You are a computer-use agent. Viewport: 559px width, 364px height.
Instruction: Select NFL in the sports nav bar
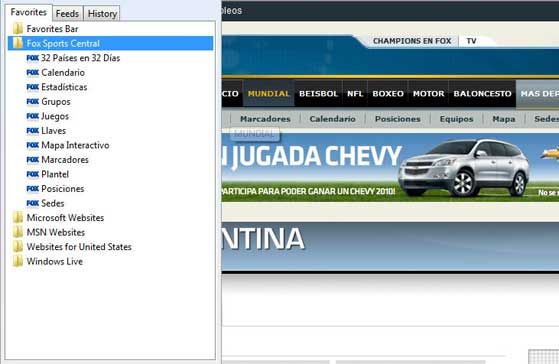pyautogui.click(x=355, y=94)
